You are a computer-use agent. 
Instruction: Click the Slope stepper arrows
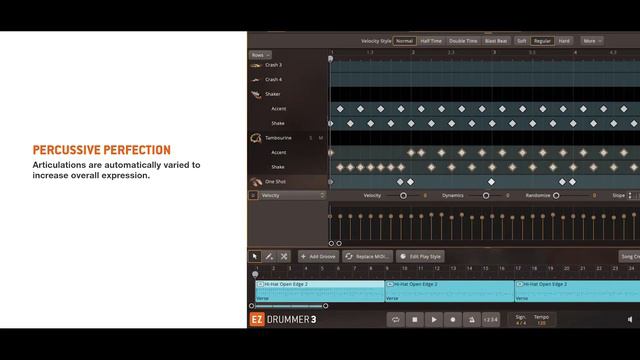630,196
